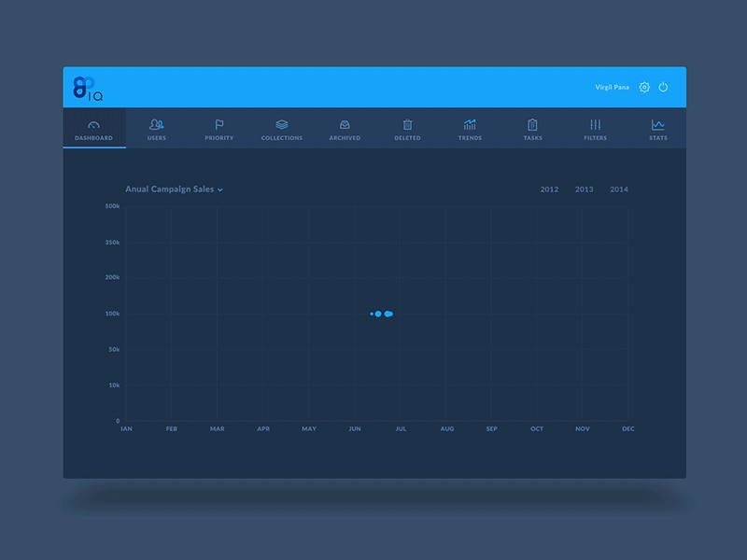
Task: Select year 2012
Action: (549, 189)
